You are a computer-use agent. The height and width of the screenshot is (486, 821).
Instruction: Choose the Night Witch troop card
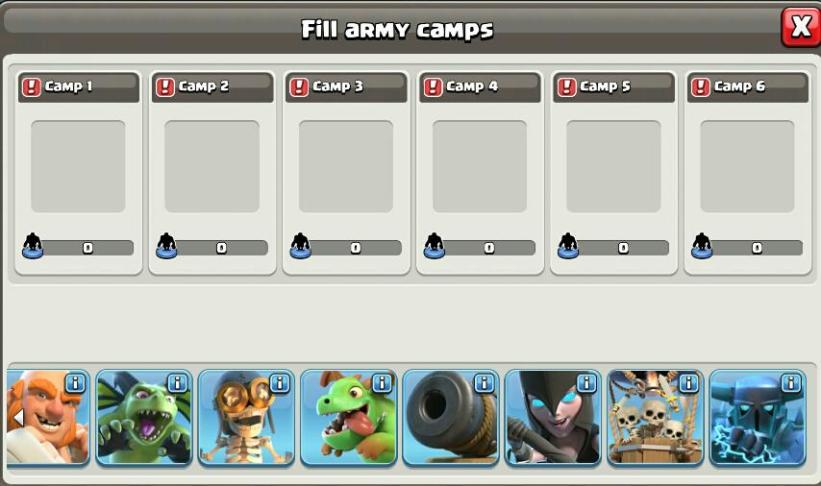[x=553, y=417]
